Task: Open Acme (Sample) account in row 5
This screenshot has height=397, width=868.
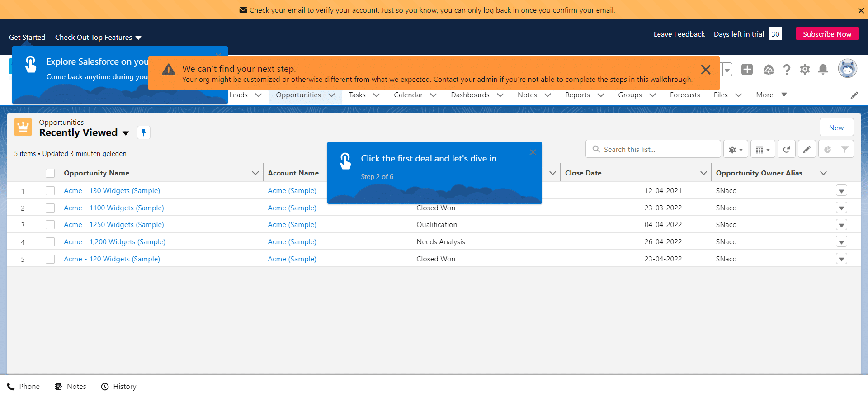Action: 292,259
